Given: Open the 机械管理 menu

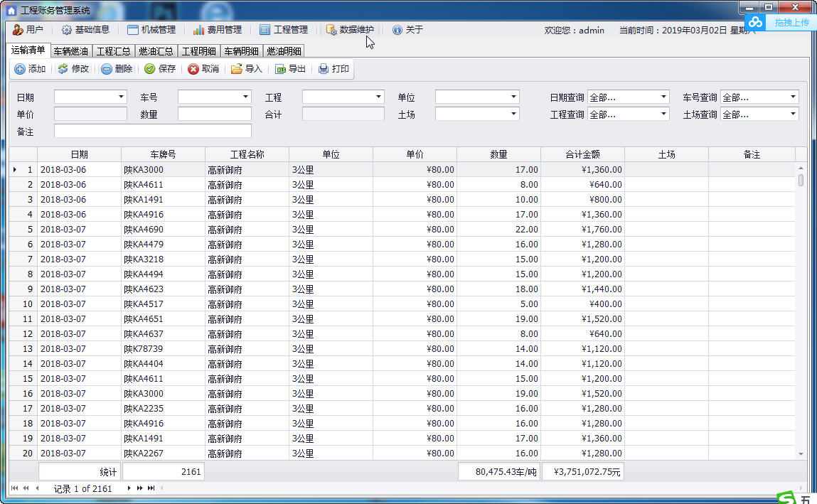Looking at the screenshot, I should 151,30.
